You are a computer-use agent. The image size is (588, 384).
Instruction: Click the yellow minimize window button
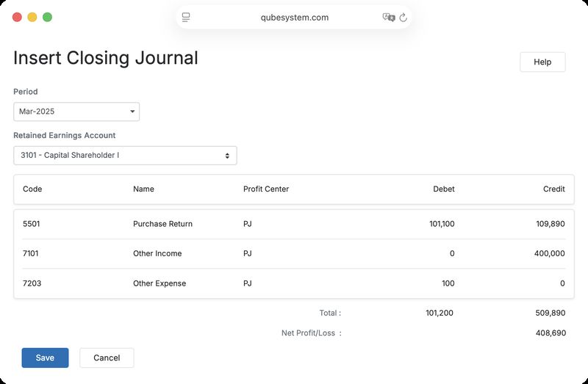tap(32, 17)
